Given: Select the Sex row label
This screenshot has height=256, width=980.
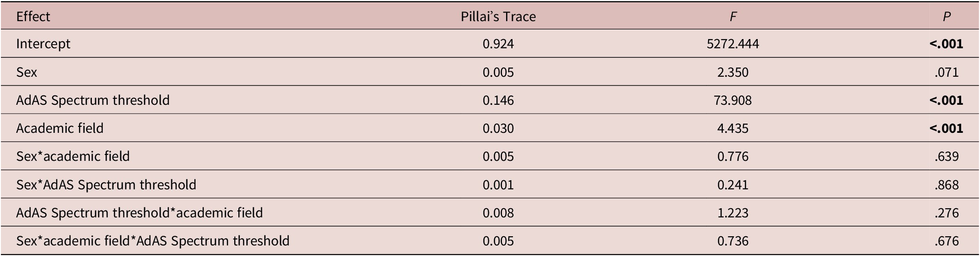Looking at the screenshot, I should [27, 72].
